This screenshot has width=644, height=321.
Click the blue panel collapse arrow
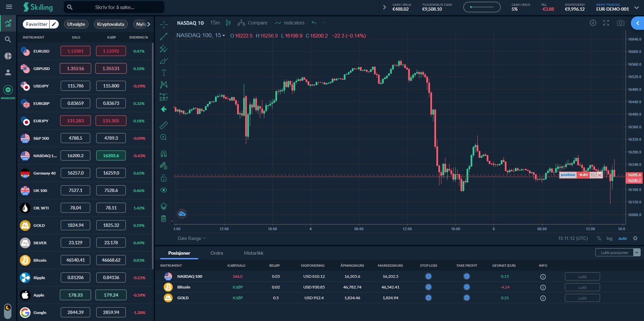(x=638, y=23)
